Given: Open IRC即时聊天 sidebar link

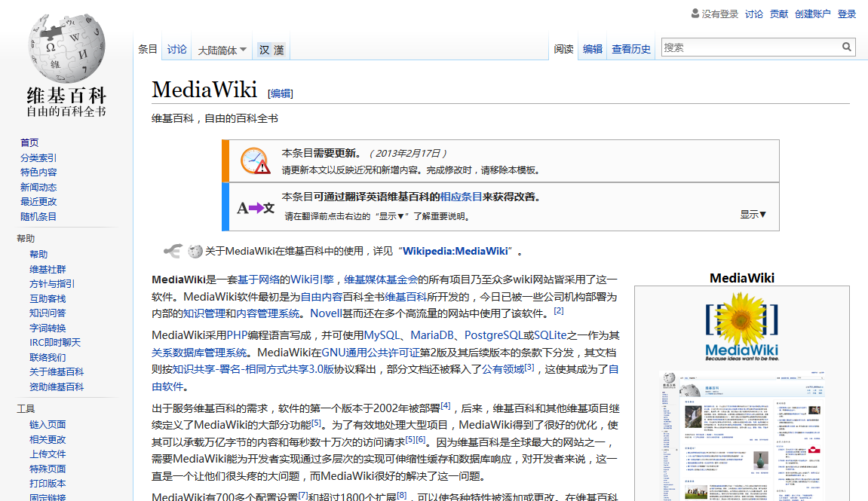Looking at the screenshot, I should (55, 342).
